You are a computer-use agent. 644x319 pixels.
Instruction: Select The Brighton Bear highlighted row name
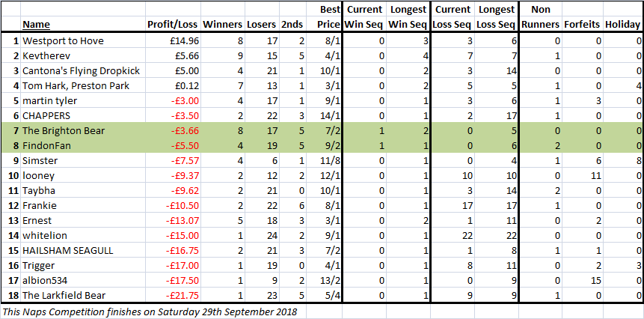tap(83, 131)
